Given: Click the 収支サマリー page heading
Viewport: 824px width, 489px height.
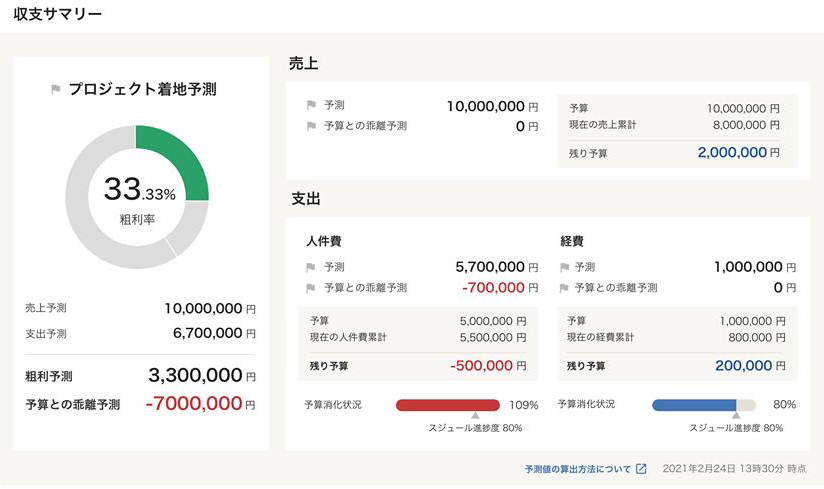Looking at the screenshot, I should (x=57, y=15).
